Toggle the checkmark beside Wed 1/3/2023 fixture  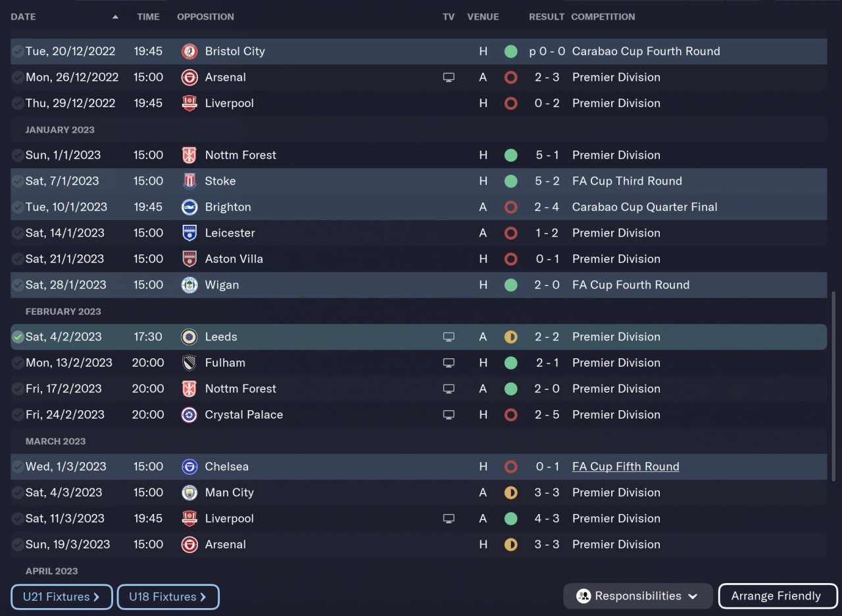point(18,467)
